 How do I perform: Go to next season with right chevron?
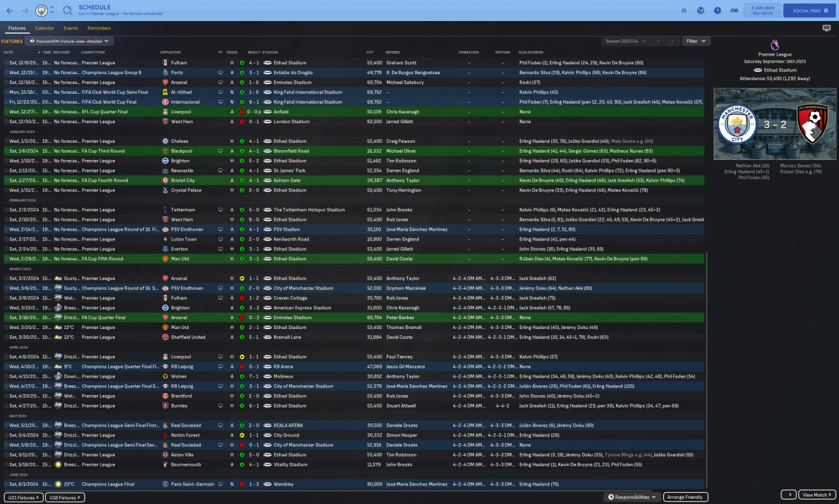point(673,41)
